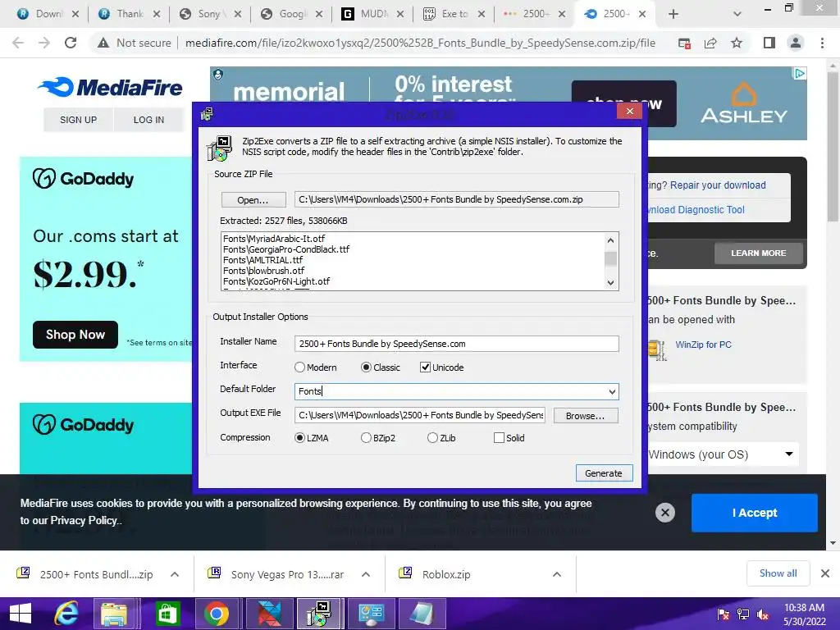
Task: Click the Browse... button for output EXE
Action: tap(585, 416)
